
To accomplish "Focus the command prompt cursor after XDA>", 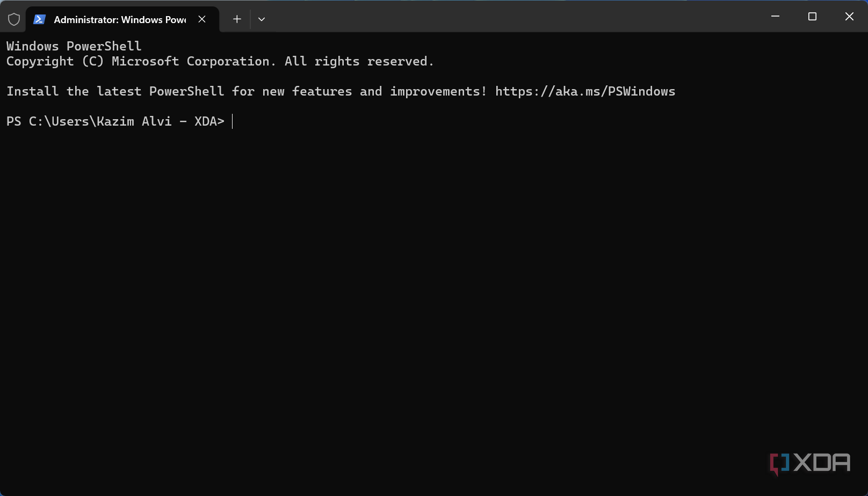I will (233, 122).
